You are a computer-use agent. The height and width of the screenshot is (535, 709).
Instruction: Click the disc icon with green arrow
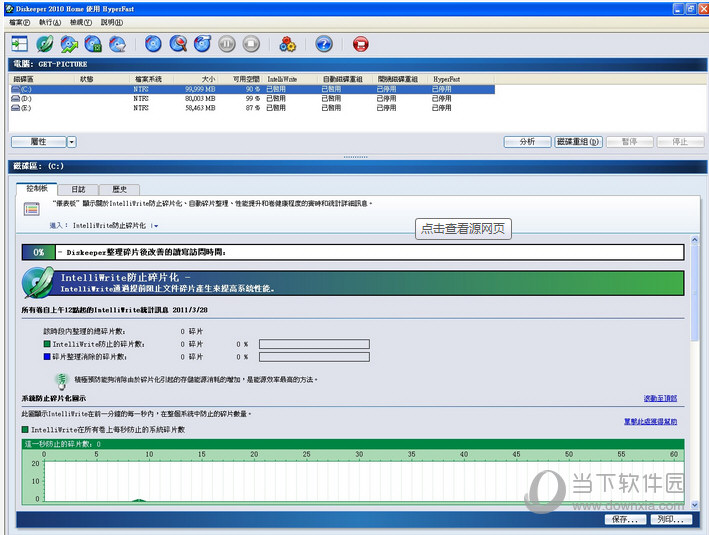coord(69,44)
